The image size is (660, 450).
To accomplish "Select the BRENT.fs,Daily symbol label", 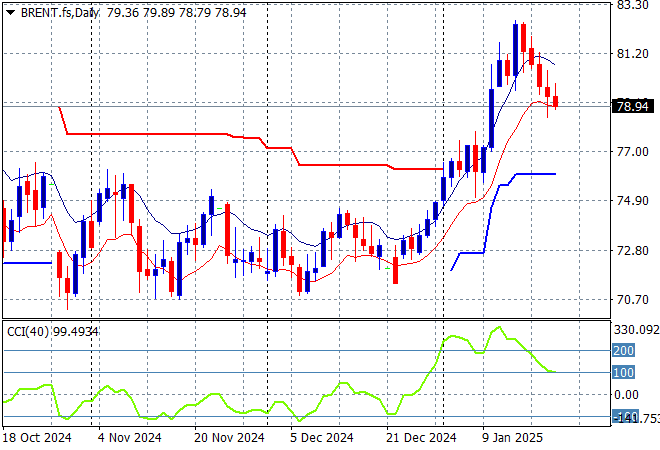I will tap(60, 13).
